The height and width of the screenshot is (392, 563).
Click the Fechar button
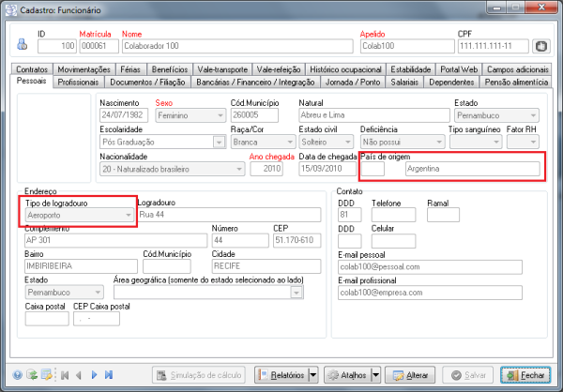point(527,375)
